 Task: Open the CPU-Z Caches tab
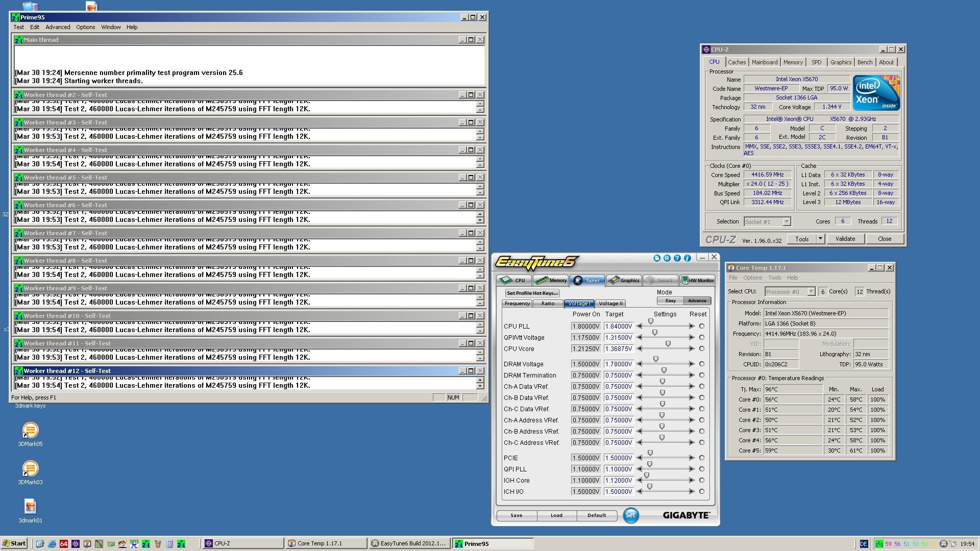click(737, 62)
